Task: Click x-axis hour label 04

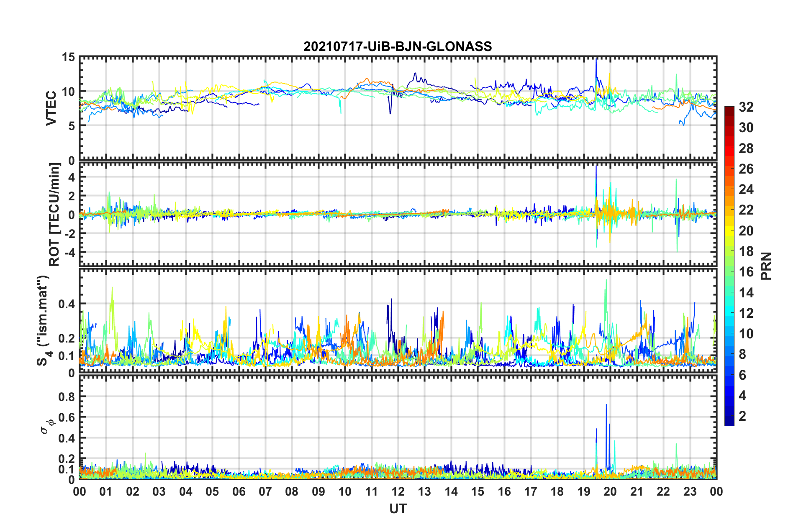Action: pos(185,491)
